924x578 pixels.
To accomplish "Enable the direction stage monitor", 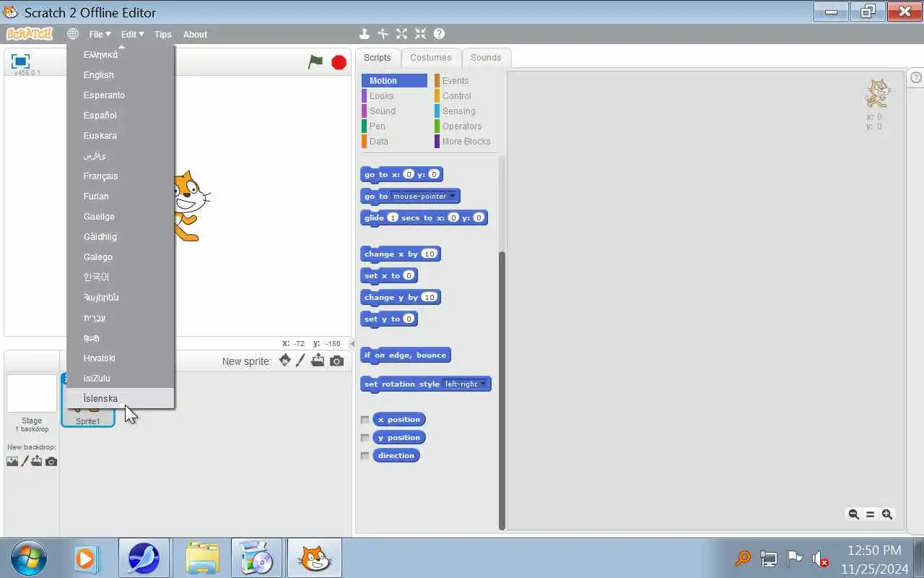I will point(365,456).
